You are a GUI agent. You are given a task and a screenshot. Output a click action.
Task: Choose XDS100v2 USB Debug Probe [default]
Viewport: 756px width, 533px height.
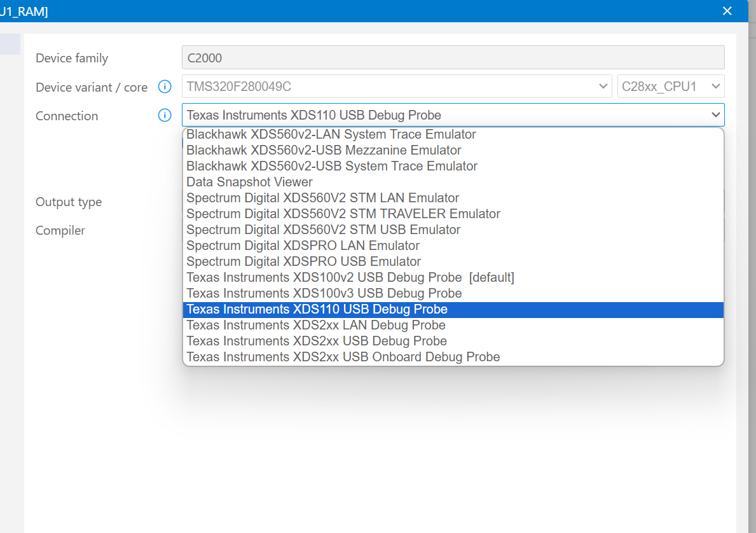(x=453, y=277)
